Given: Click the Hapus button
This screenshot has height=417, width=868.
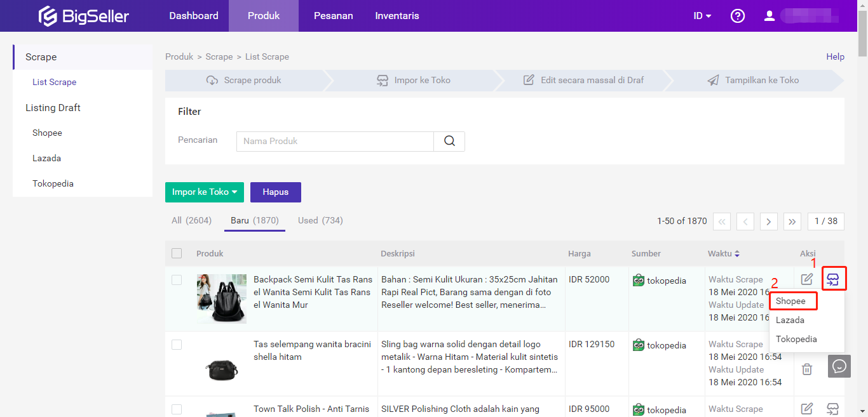Looking at the screenshot, I should [276, 192].
